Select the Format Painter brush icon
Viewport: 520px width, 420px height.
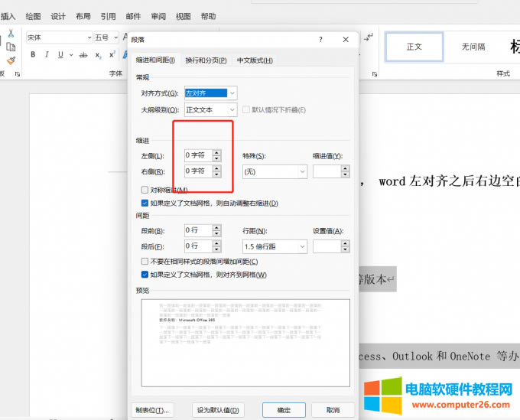click(x=11, y=61)
